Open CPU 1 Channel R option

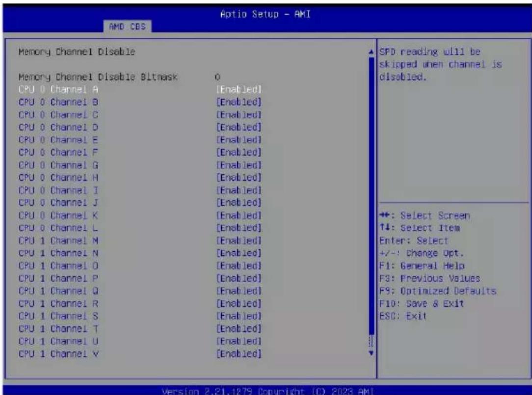(140, 303)
